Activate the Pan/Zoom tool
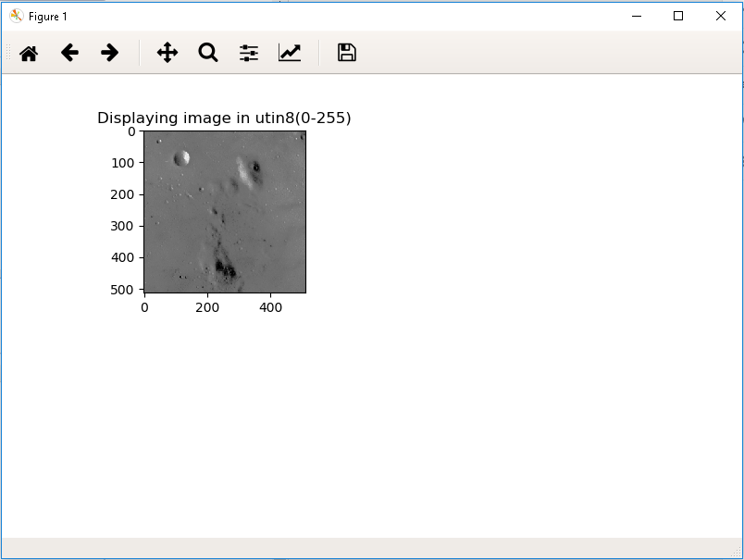The width and height of the screenshot is (744, 560). (x=167, y=53)
